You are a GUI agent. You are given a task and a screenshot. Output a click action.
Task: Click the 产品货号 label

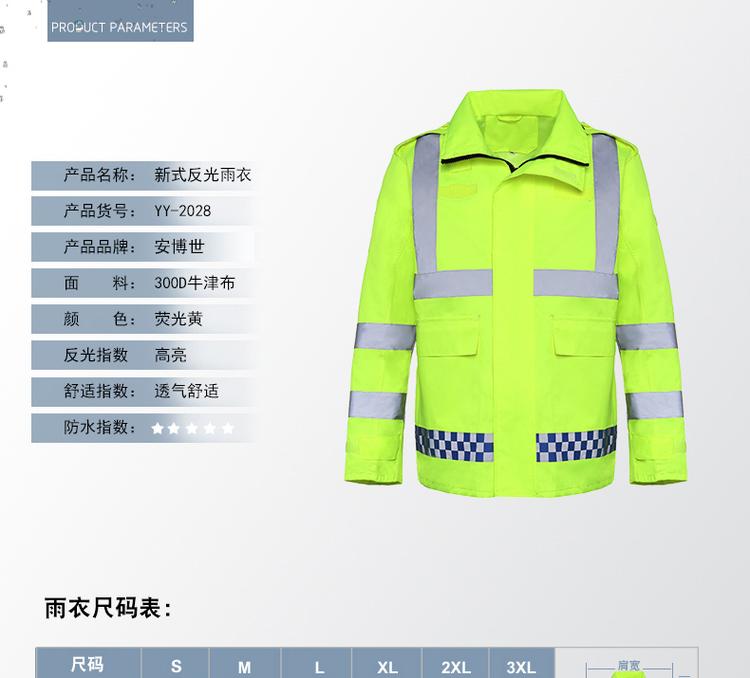pos(99,211)
